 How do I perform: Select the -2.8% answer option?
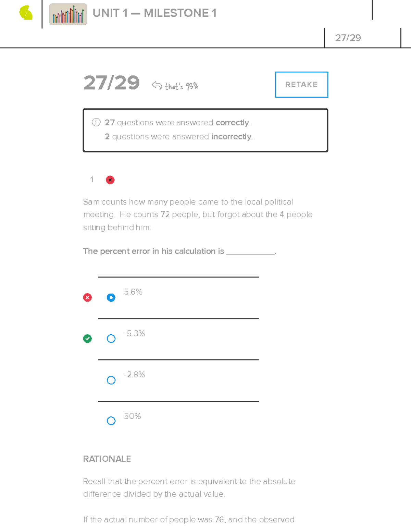[111, 380]
